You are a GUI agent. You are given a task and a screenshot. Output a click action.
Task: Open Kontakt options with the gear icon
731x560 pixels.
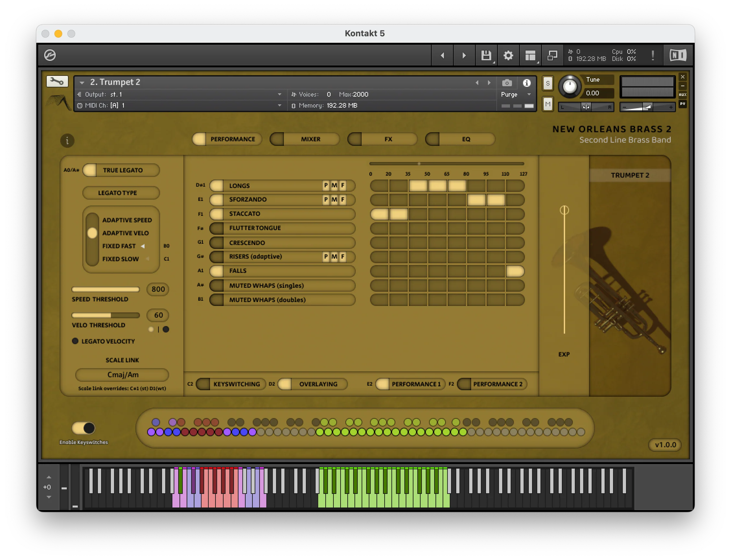tap(508, 55)
